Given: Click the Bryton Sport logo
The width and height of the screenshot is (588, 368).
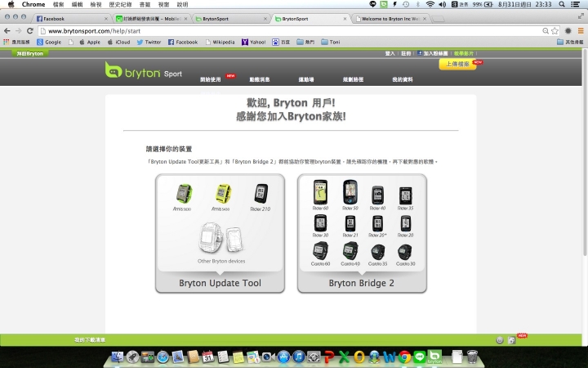Looking at the screenshot, I should [x=143, y=70].
